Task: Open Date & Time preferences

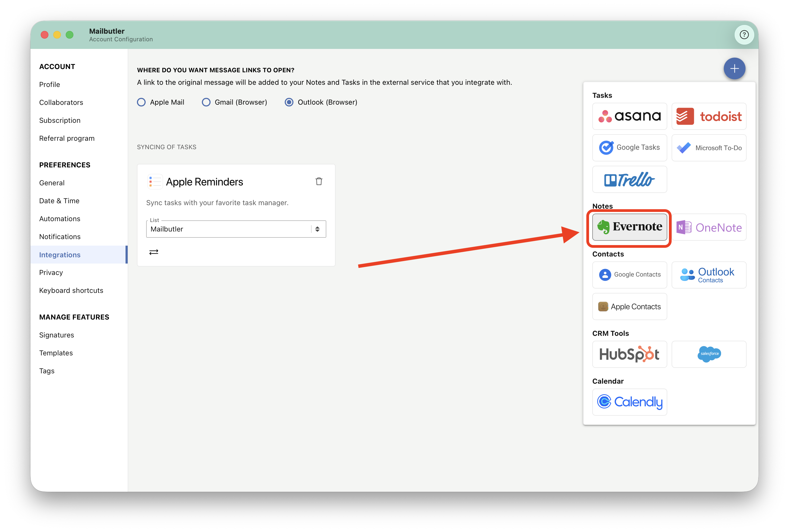Action: point(59,201)
